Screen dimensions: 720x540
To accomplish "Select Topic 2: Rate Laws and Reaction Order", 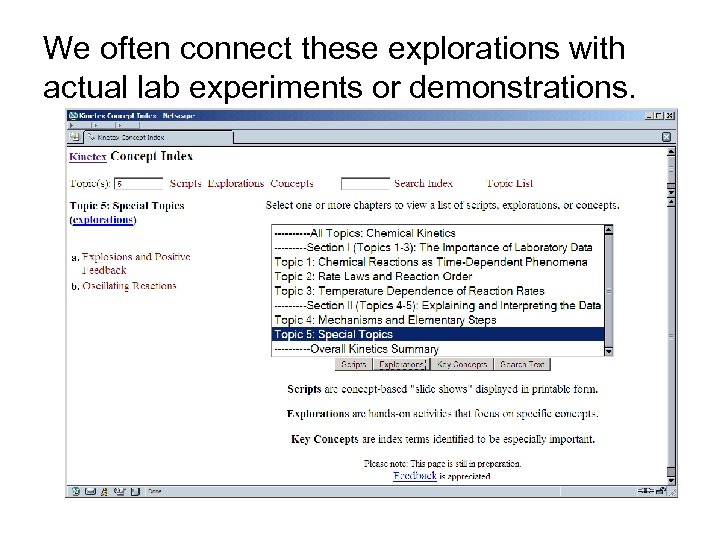I will (438, 276).
